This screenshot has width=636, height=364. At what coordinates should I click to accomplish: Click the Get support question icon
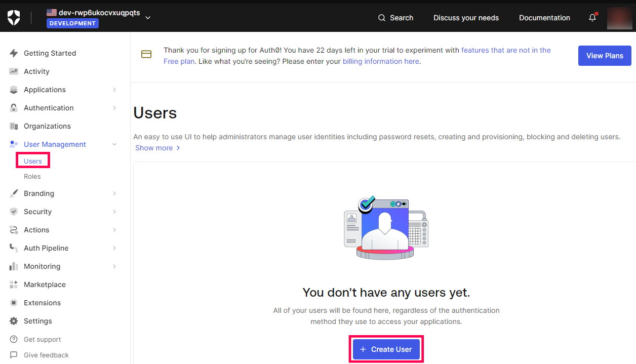14,339
